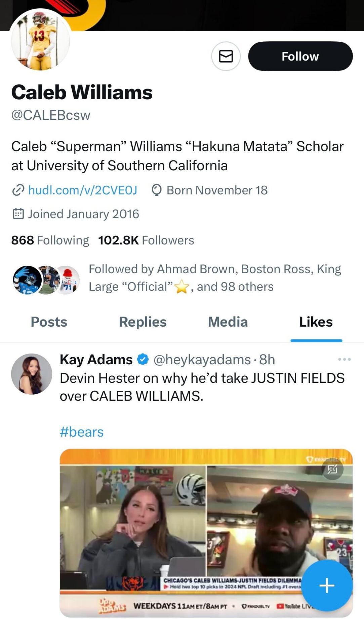Click the link icon beside hudl URL
The width and height of the screenshot is (364, 622).
pos(18,190)
